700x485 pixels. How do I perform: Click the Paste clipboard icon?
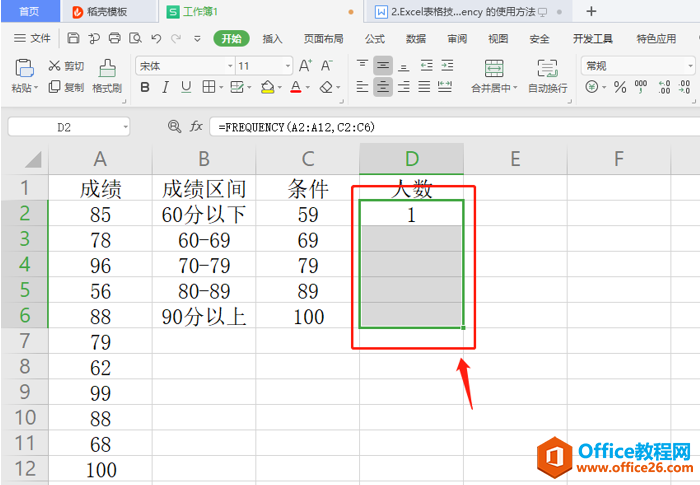(x=24, y=68)
